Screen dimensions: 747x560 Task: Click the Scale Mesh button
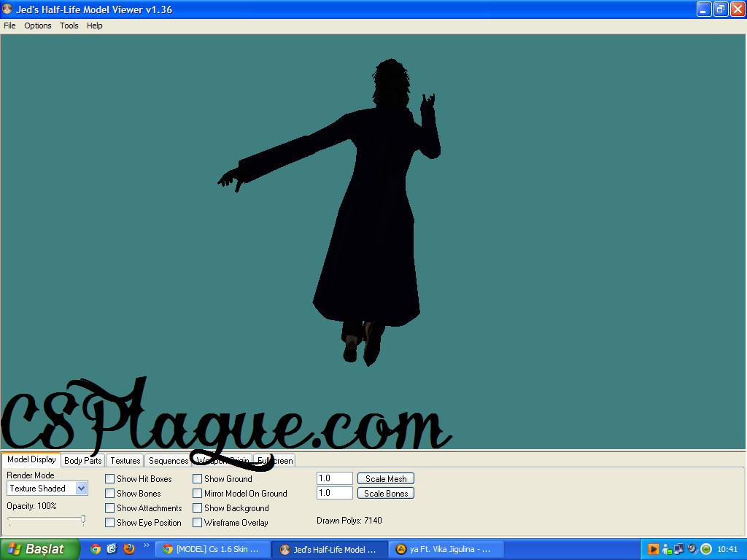pyautogui.click(x=386, y=479)
